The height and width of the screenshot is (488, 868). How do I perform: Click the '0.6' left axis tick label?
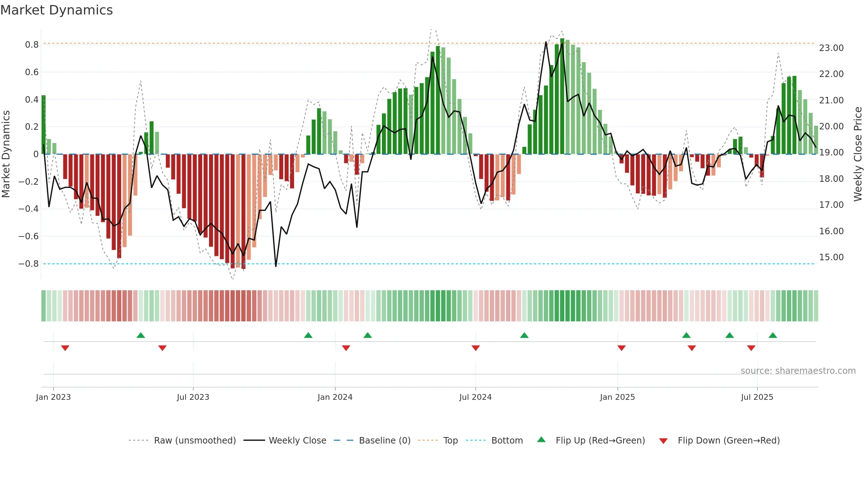(32, 72)
